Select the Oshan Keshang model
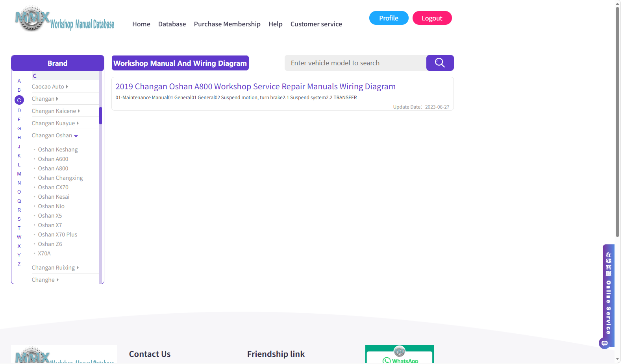The image size is (622, 364). point(58,150)
